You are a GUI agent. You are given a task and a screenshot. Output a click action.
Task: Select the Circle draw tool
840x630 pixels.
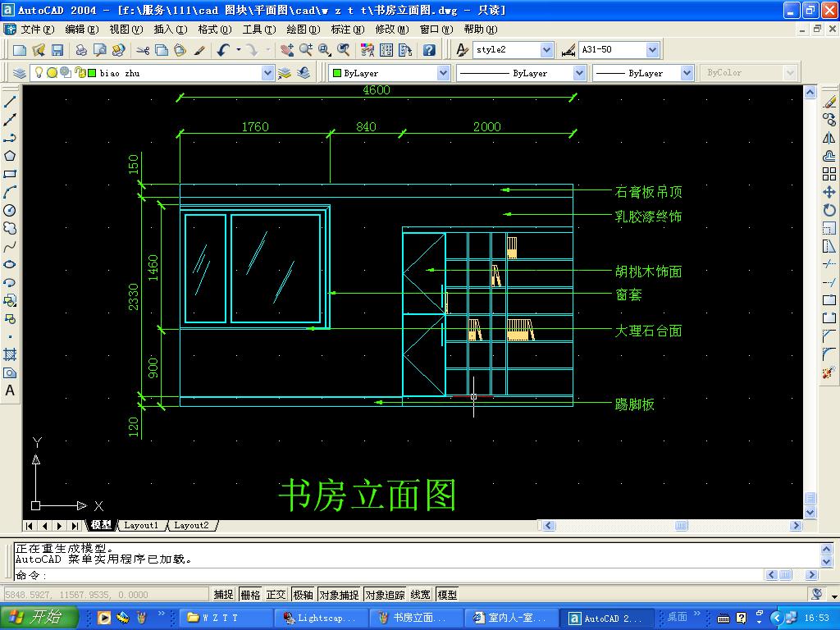click(x=10, y=211)
